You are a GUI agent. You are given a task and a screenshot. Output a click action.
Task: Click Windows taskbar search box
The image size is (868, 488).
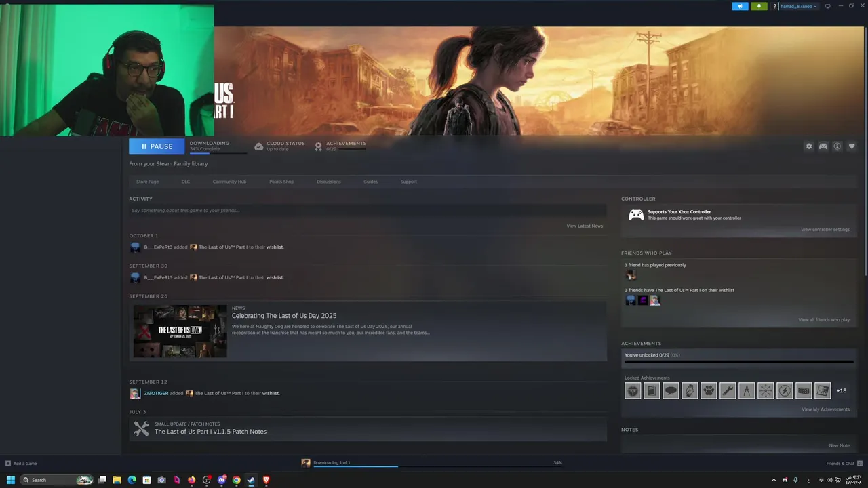[x=56, y=480]
